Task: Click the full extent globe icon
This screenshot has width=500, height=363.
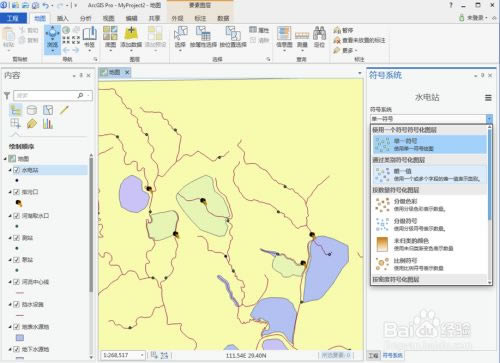Action: [x=66, y=30]
